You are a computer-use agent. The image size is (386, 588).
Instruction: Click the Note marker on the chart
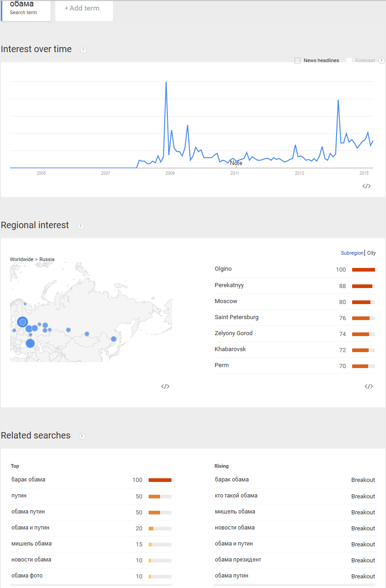pyautogui.click(x=236, y=163)
